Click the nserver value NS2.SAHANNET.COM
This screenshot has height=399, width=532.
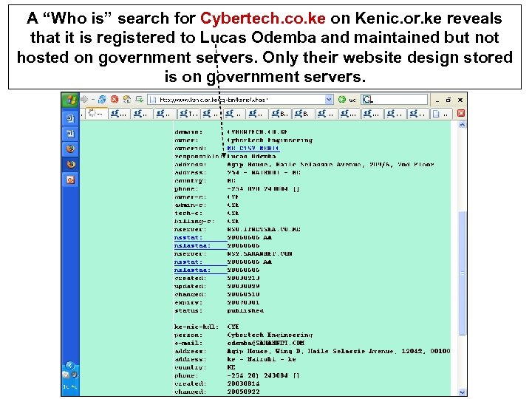pos(259,253)
